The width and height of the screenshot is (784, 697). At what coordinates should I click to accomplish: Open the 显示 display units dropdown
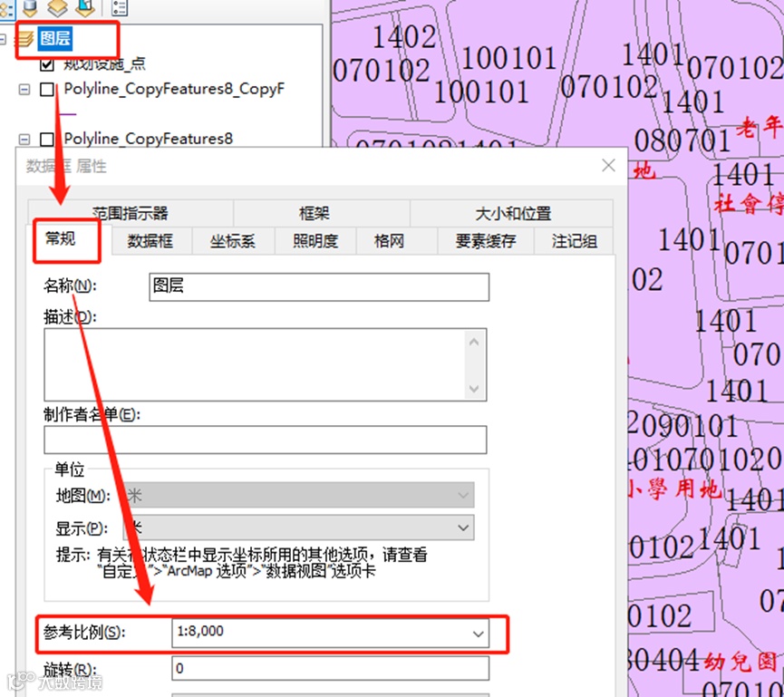click(299, 528)
